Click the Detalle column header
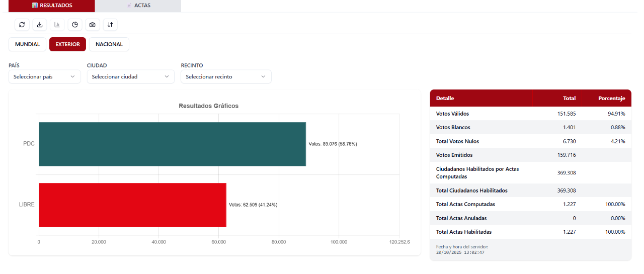The image size is (644, 274). 445,98
